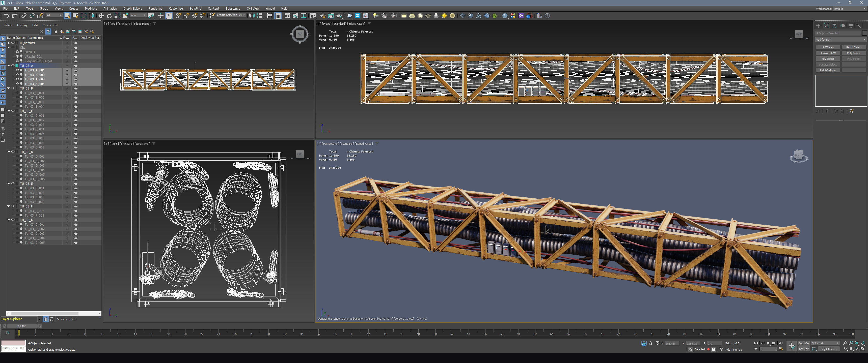868x363 pixels.
Task: Open the reference coordinate 'View' dropdown
Action: (138, 15)
